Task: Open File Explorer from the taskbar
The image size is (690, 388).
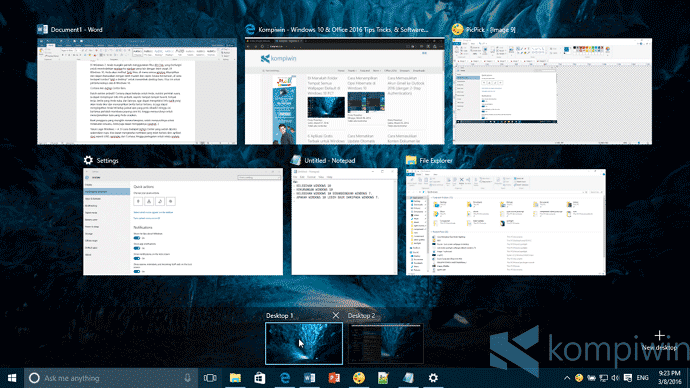Action: tap(235, 378)
